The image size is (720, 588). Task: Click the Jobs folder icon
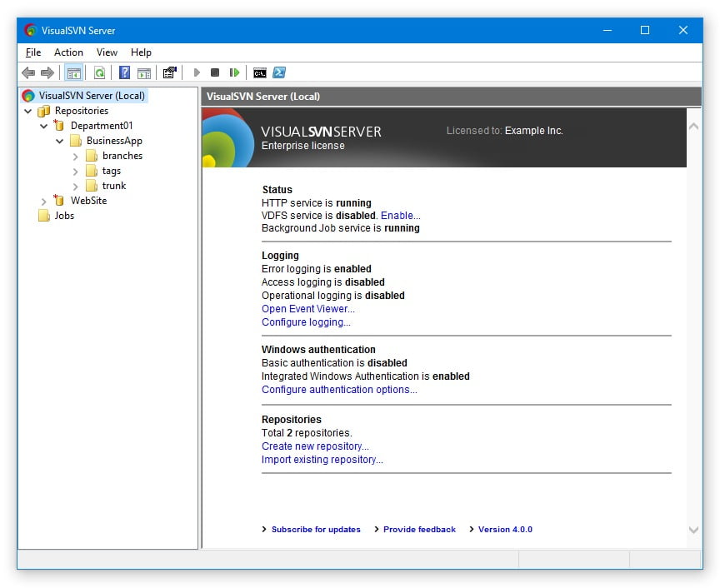(44, 215)
